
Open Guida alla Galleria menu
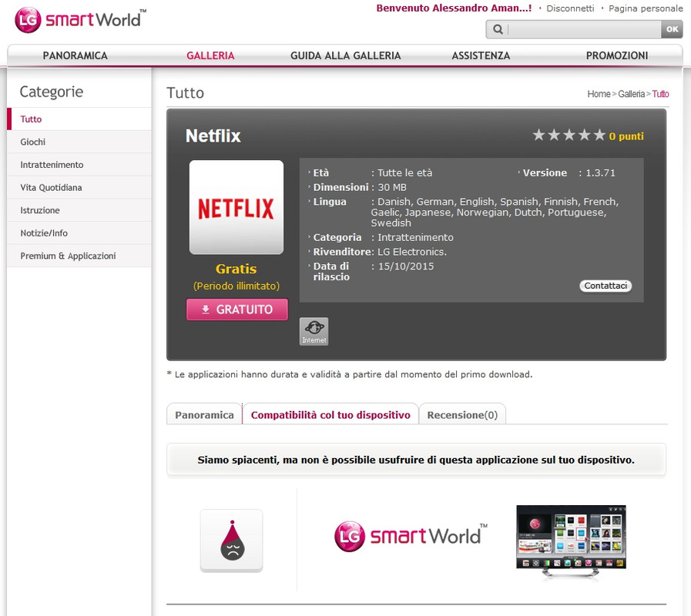(x=345, y=55)
